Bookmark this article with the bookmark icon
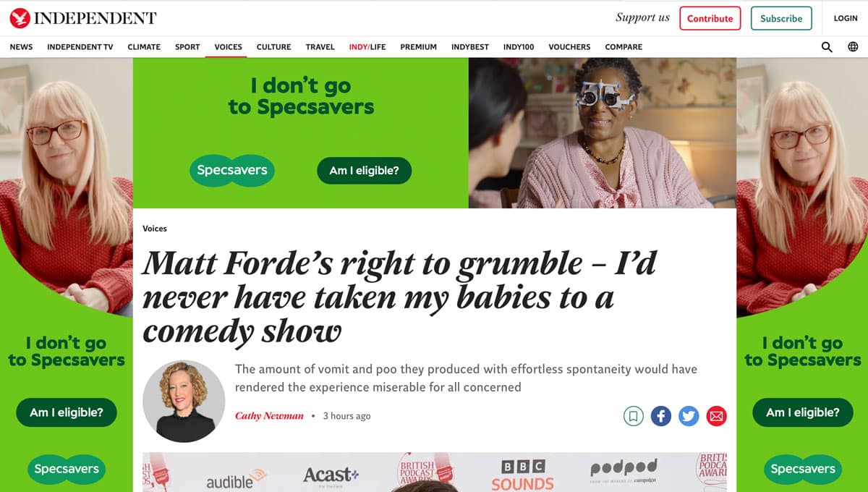 coord(633,416)
